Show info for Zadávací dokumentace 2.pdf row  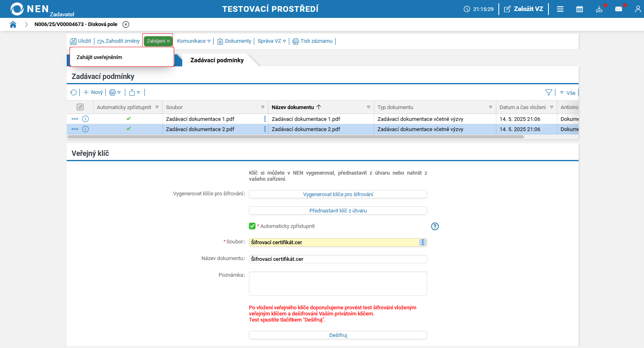[x=85, y=129]
